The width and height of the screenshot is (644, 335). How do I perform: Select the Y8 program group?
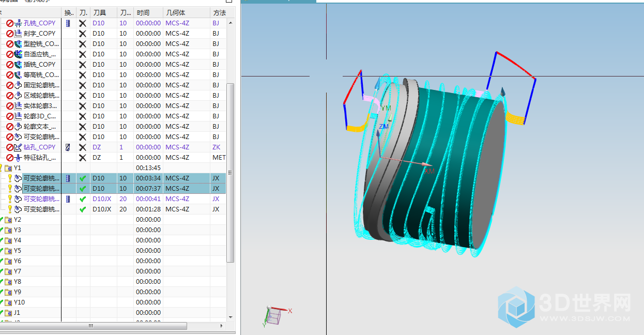18,281
